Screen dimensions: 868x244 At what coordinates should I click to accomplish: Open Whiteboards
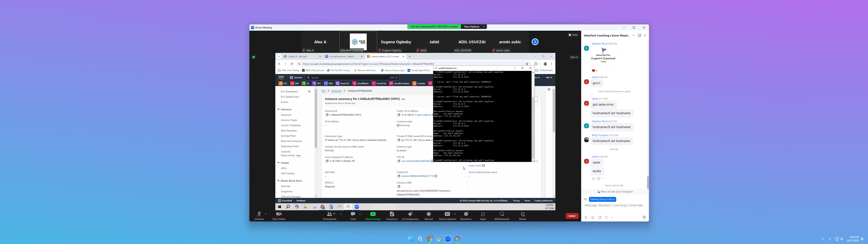[502, 216]
